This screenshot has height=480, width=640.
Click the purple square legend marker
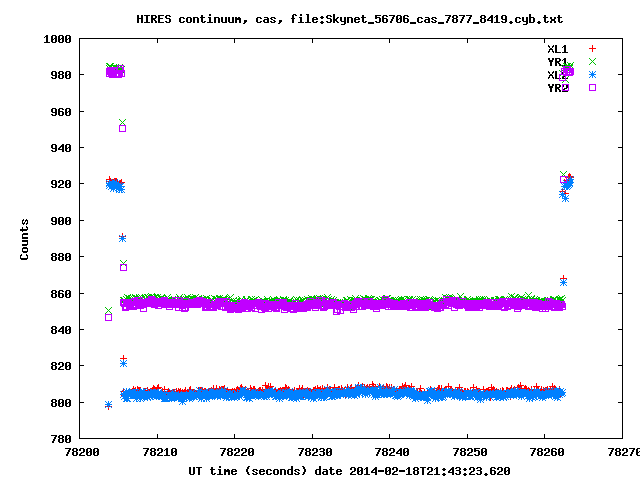[x=592, y=87]
